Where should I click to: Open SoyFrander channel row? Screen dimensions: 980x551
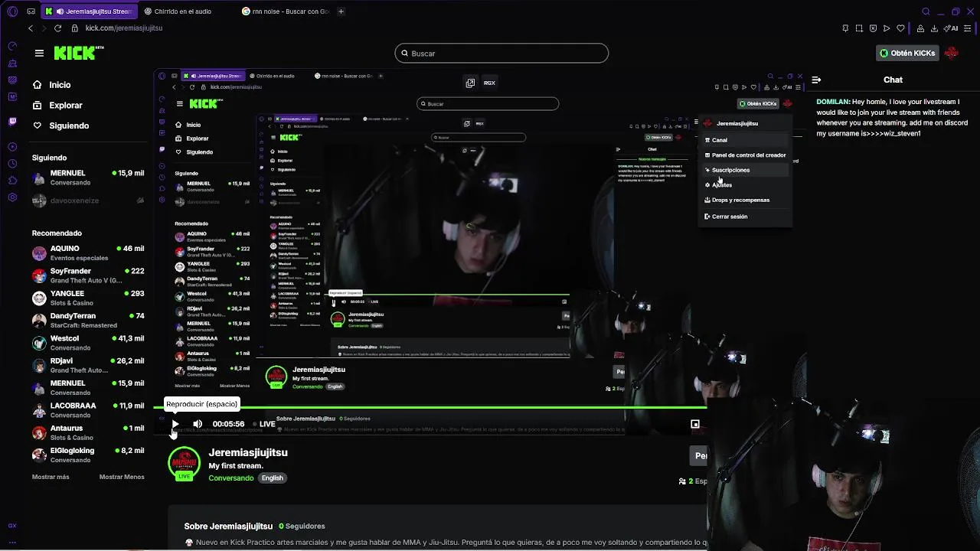tap(88, 275)
